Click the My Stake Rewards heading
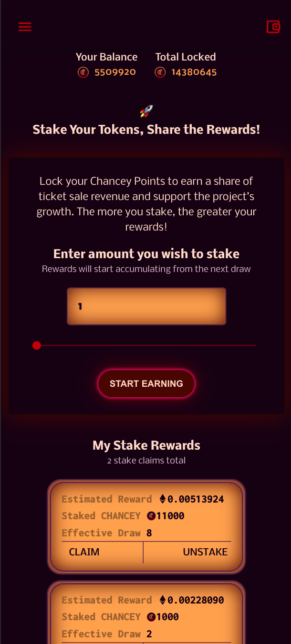291x644 pixels. click(146, 445)
